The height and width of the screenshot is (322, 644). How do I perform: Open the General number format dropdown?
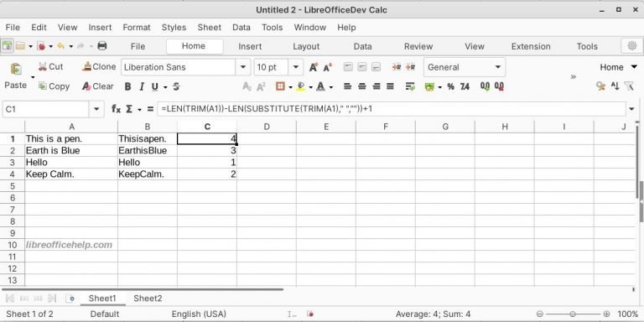[498, 67]
